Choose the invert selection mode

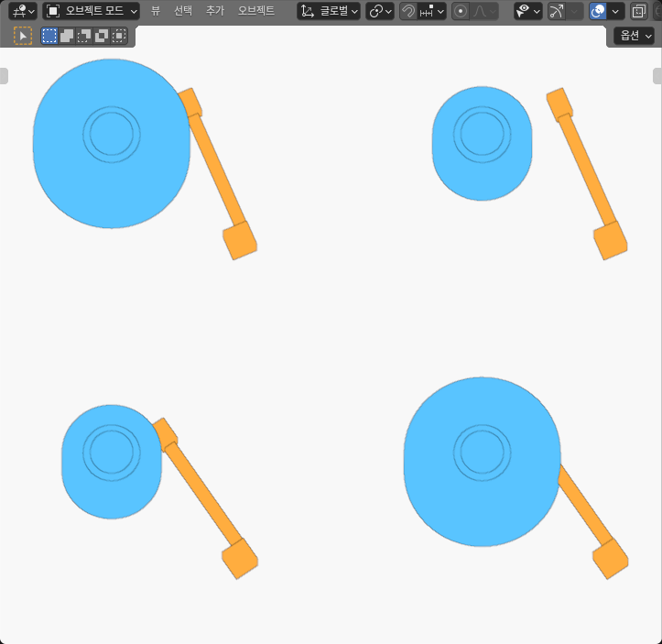tap(102, 36)
